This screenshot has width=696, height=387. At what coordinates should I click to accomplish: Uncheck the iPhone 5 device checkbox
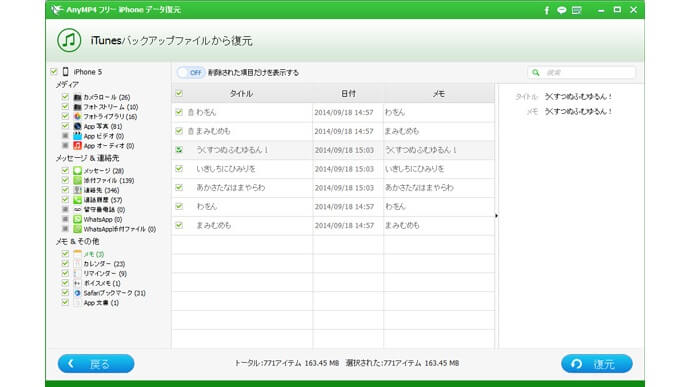pyautogui.click(x=54, y=71)
